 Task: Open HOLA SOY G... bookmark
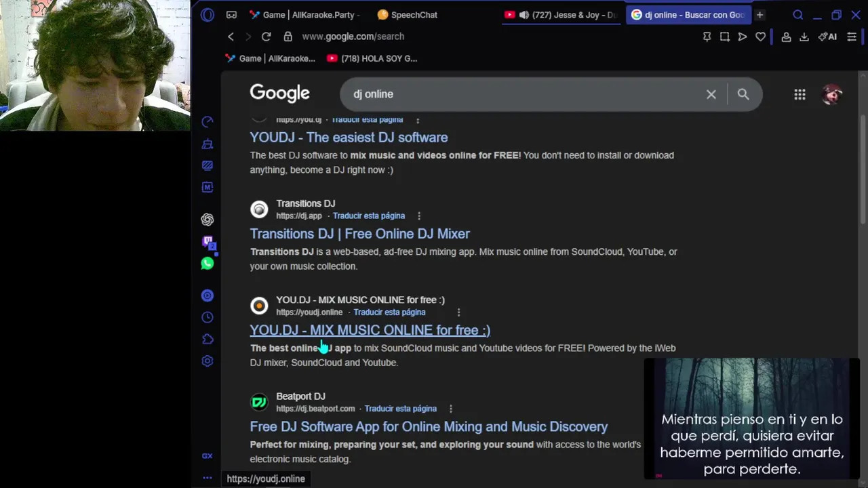tap(372, 58)
